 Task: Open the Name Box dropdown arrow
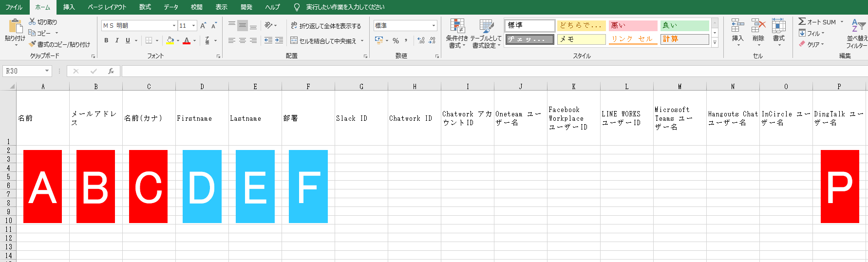pos(47,71)
